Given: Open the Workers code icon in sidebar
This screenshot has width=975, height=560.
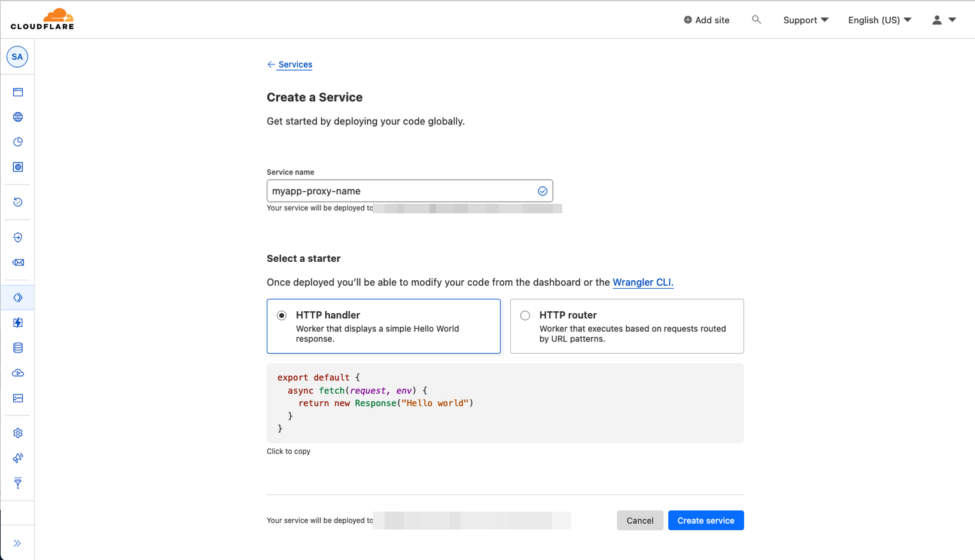Looking at the screenshot, I should [x=17, y=297].
